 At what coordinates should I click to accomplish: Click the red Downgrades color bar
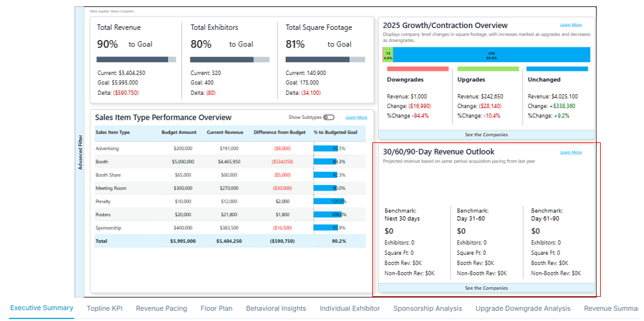coord(417,69)
